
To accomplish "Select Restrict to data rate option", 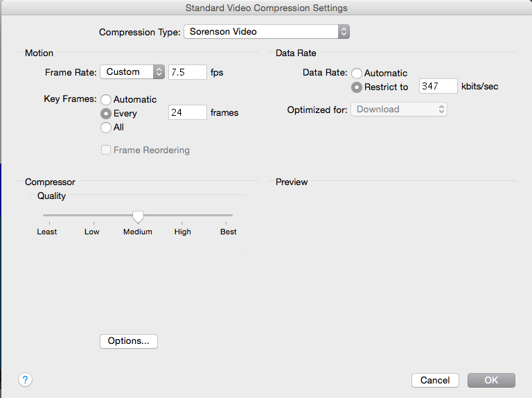I will (x=357, y=87).
